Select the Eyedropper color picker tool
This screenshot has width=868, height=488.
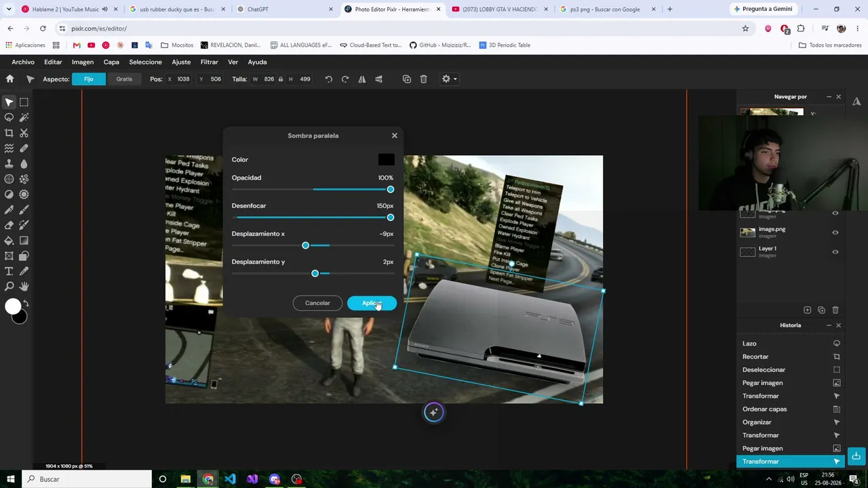point(24,271)
